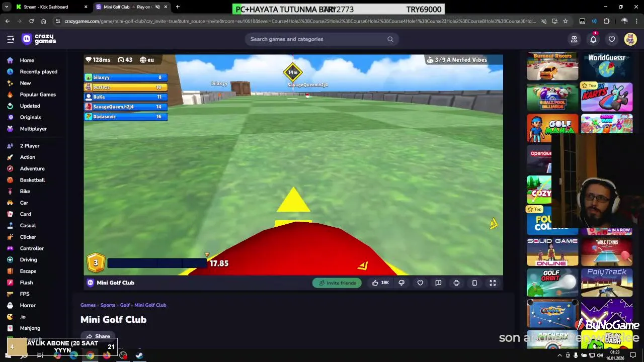The height and width of the screenshot is (362, 644).
Task: Click the Card category icon
Action: tap(10, 214)
